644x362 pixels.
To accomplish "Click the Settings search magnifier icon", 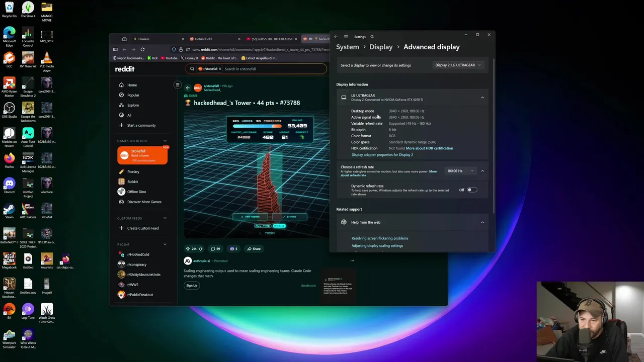I will point(372,37).
